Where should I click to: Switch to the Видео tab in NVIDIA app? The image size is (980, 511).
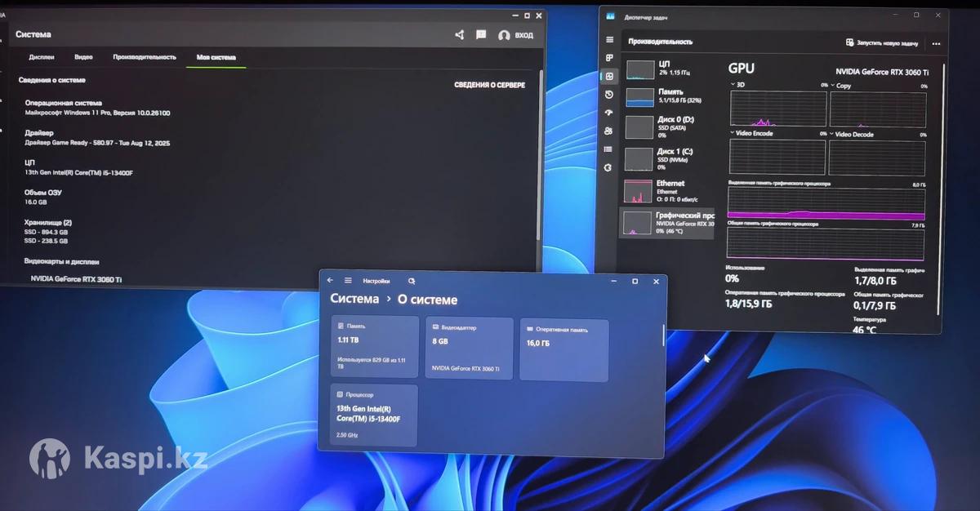tap(83, 57)
